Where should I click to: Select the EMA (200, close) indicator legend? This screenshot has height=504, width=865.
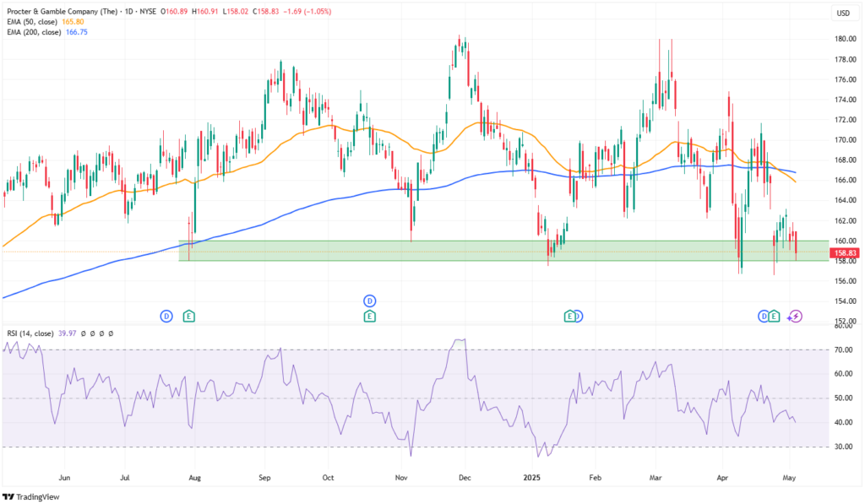coord(34,32)
